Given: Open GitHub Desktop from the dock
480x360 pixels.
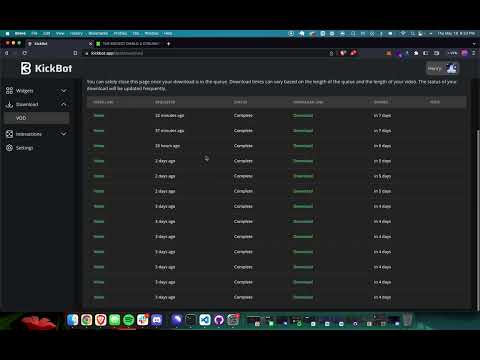Looking at the screenshot, I should 219,320.
